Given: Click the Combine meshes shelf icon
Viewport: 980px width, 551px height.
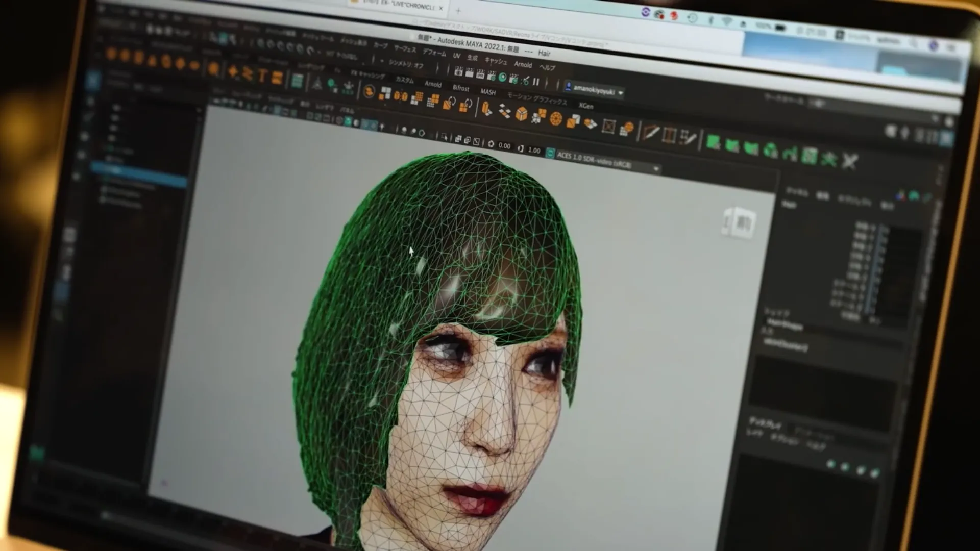Looking at the screenshot, I should [385, 94].
